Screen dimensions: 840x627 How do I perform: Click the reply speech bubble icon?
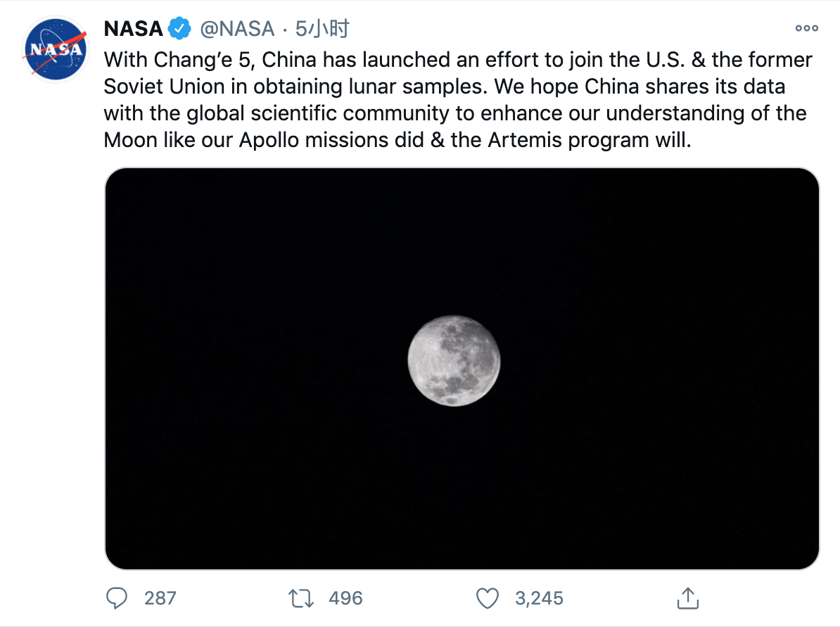116,598
